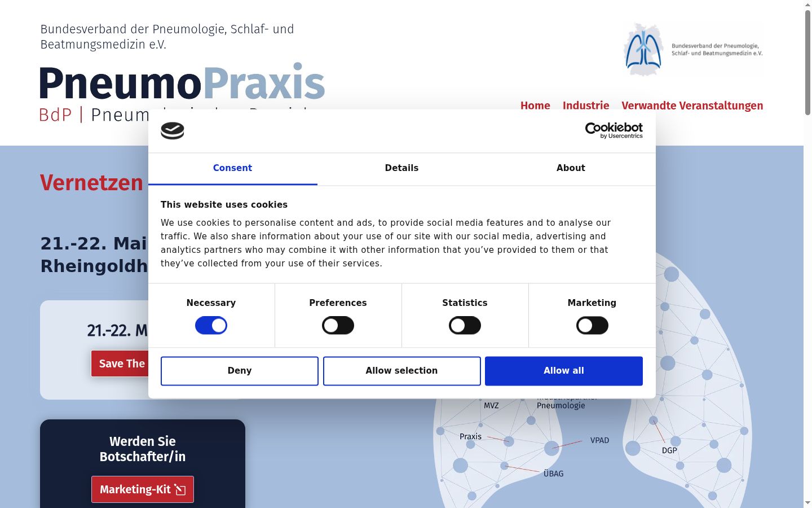812x508 pixels.
Task: Click the 'Praxis' label in the lung graphic
Action: point(470,436)
